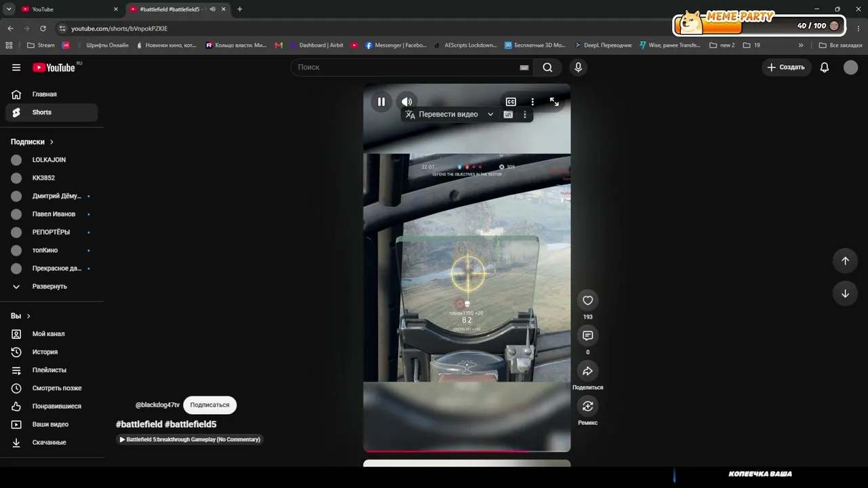View site info icon in address bar

click(x=62, y=28)
